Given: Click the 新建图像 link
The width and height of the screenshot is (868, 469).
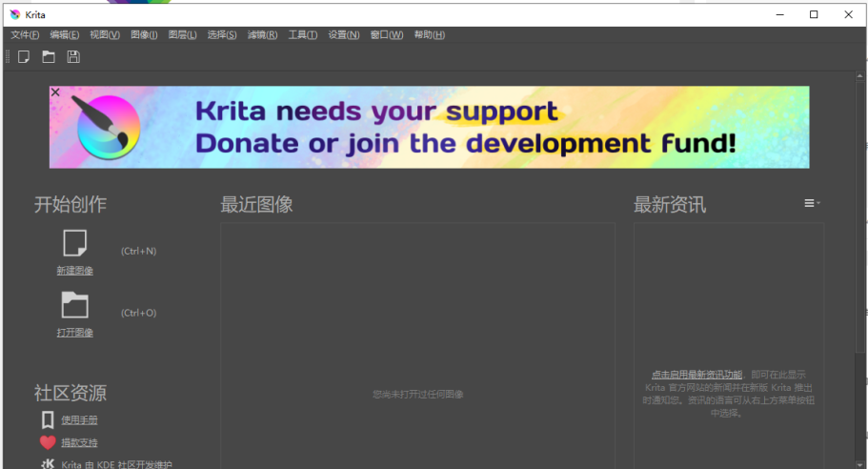Looking at the screenshot, I should pyautogui.click(x=74, y=271).
